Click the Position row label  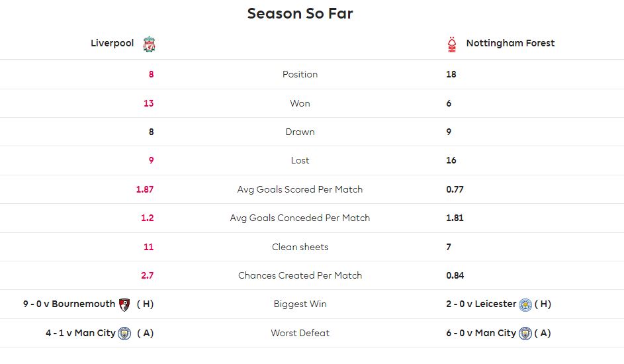(300, 74)
